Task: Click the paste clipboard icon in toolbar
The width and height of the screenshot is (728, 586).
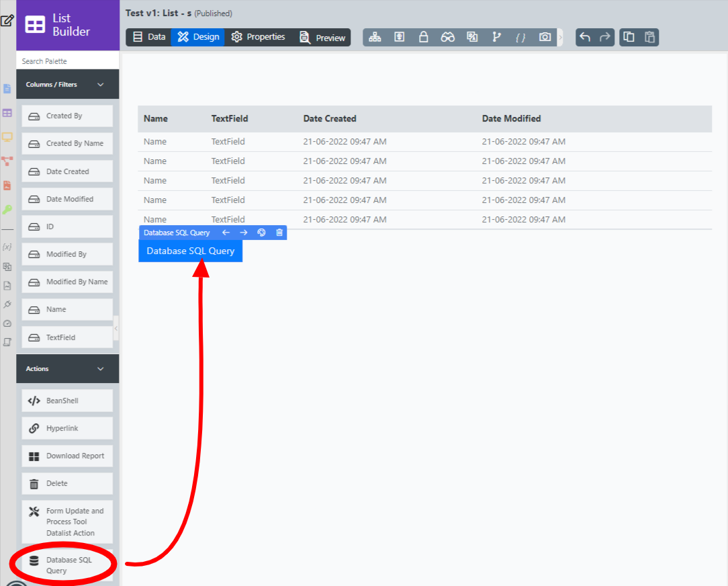Action: (x=649, y=38)
